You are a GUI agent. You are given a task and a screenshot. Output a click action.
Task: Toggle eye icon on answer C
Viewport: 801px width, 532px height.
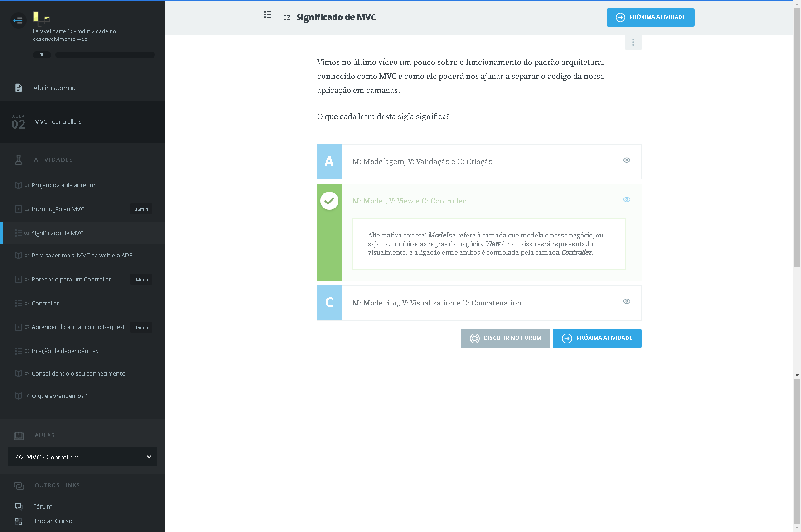tap(627, 301)
